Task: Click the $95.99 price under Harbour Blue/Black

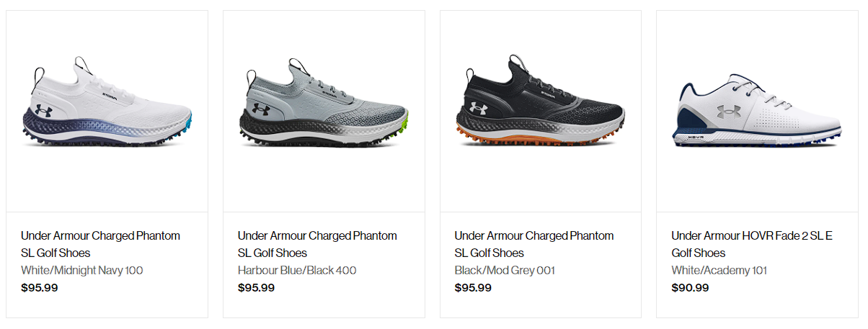Action: [x=257, y=288]
